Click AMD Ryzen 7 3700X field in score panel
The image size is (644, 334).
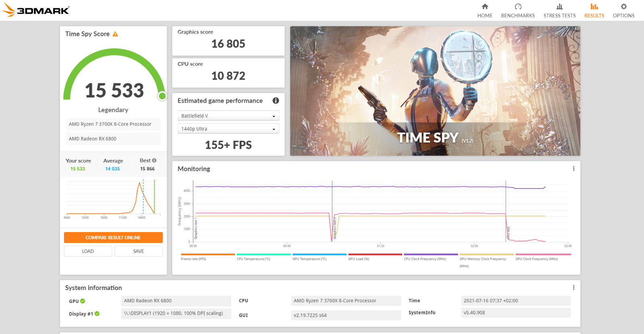coord(113,124)
